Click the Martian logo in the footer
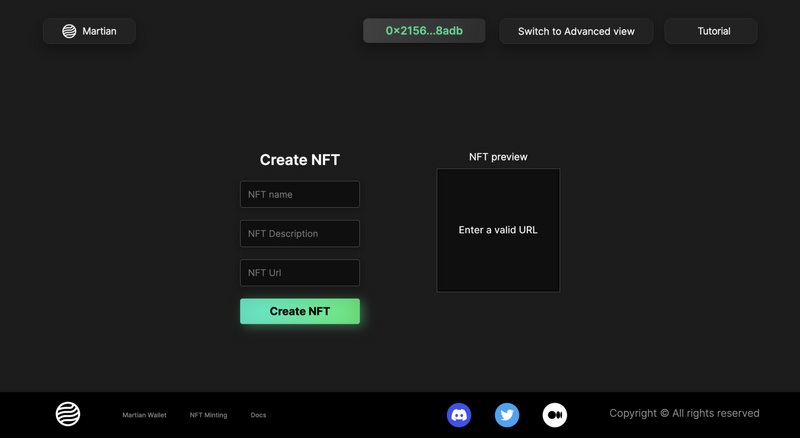The width and height of the screenshot is (800, 438). [68, 414]
